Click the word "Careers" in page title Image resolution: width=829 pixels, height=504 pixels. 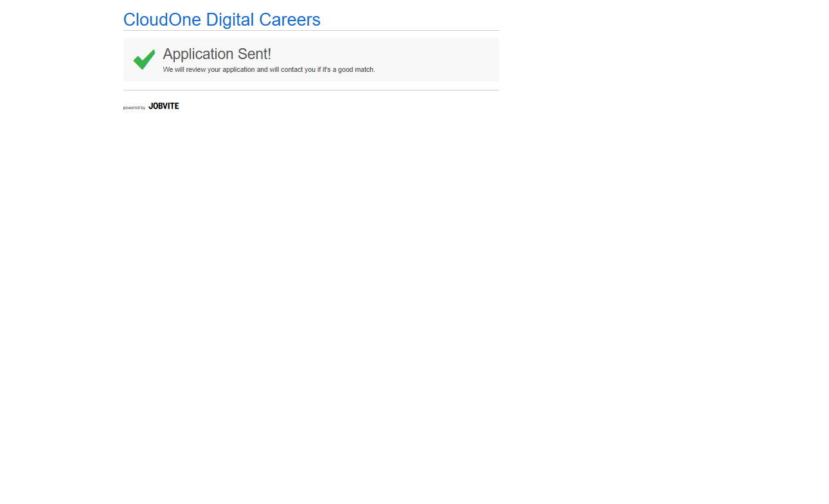[x=289, y=20]
